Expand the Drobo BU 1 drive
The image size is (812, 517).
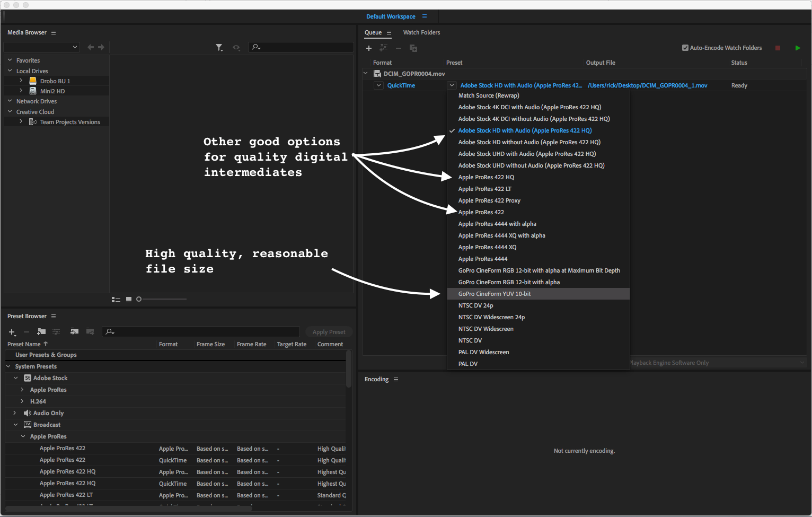21,81
